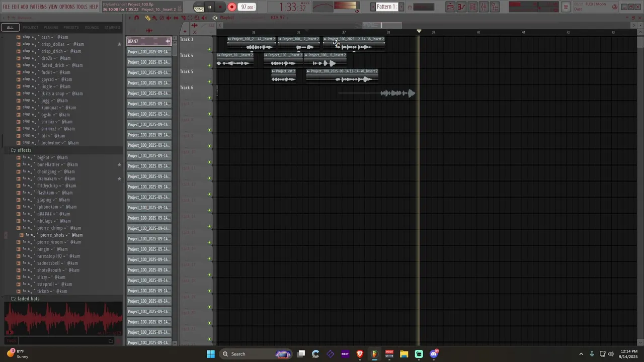Open File Explorer from taskbar

404,354
